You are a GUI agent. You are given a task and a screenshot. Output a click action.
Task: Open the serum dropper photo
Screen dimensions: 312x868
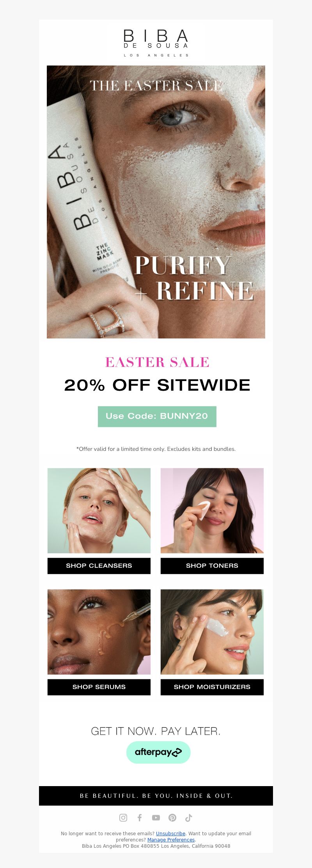pos(99,632)
